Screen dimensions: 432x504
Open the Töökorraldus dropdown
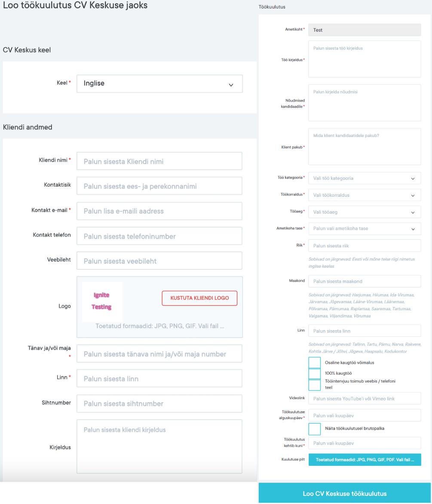coord(365,195)
